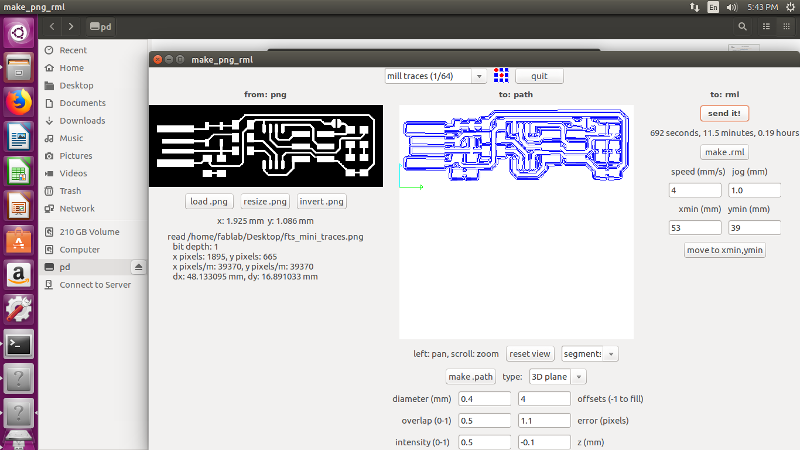
Task: Open Ubuntu Software Center from the dock
Action: [19, 241]
